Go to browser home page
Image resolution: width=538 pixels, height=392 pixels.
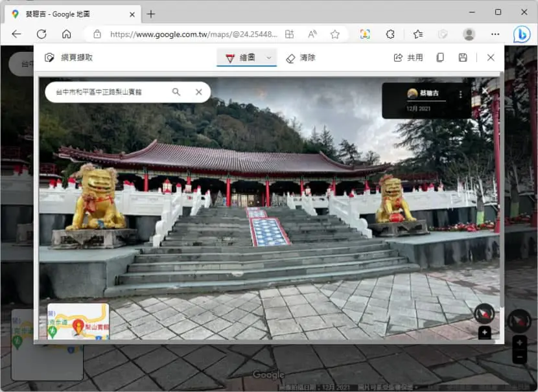click(x=67, y=34)
